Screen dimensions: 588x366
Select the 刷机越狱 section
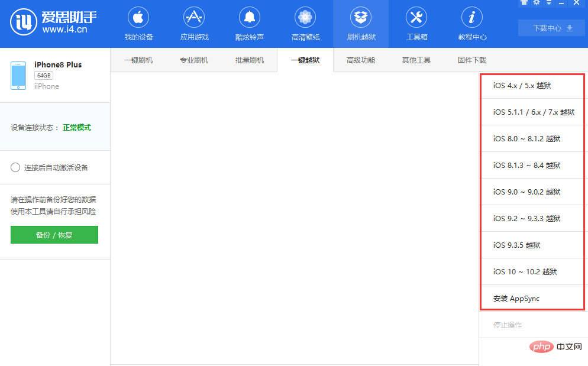pos(361,24)
